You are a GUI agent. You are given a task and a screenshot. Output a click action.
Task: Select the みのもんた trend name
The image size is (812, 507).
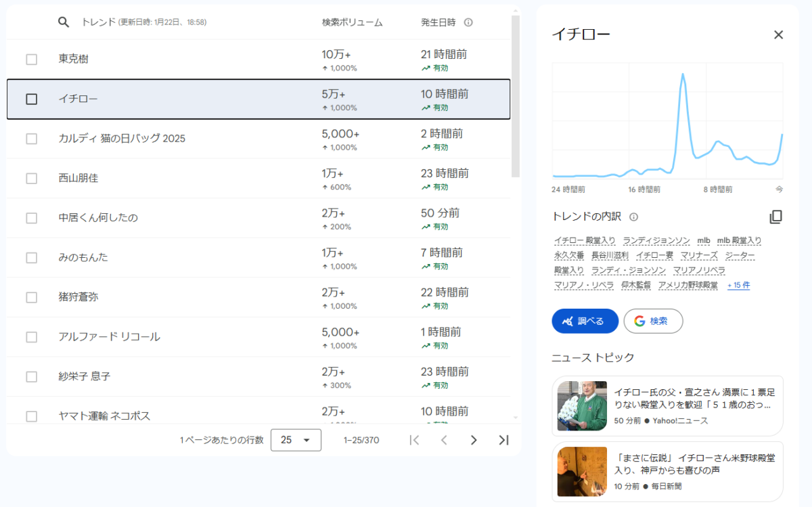[83, 258]
